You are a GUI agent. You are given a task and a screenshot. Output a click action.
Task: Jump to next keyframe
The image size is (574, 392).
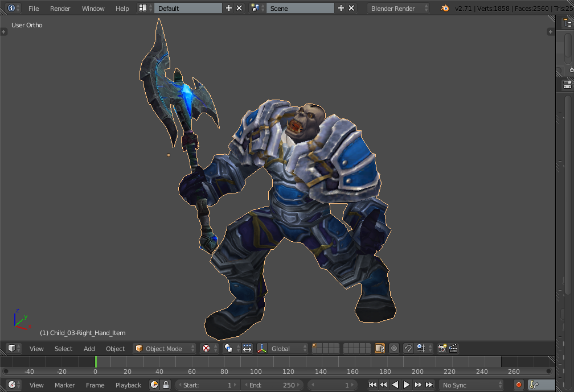(418, 385)
